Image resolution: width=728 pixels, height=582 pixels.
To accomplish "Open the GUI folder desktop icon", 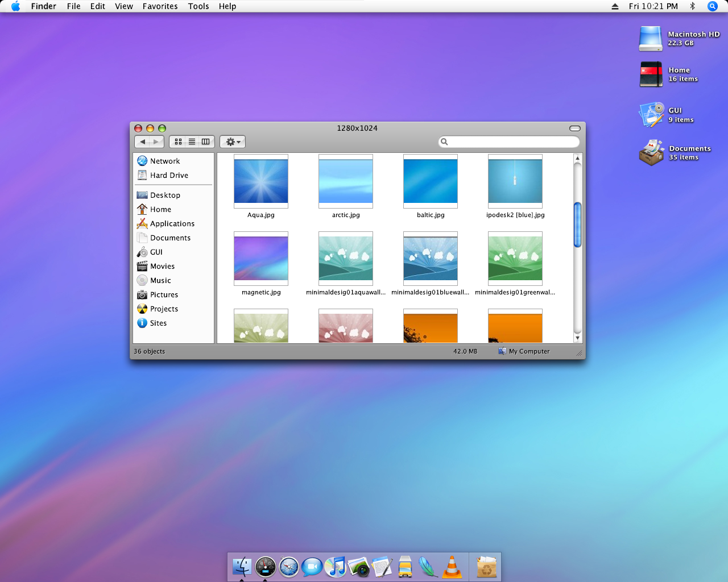I will (x=651, y=115).
